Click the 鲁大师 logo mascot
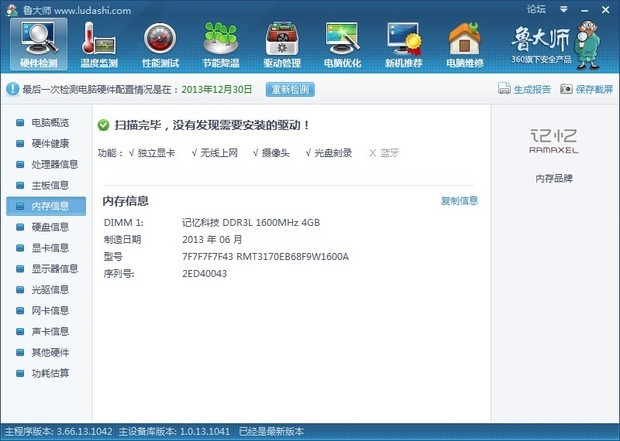Viewport: 620px width, 441px height. (588, 45)
